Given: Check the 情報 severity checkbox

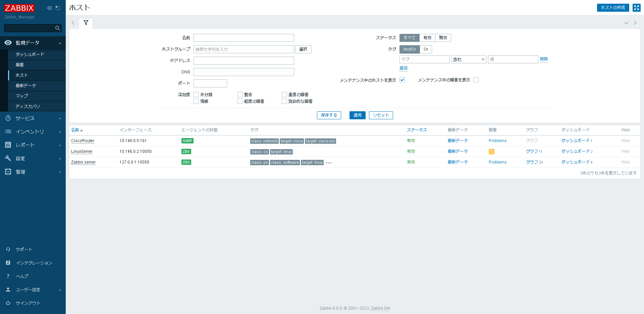Looking at the screenshot, I should click(x=196, y=101).
